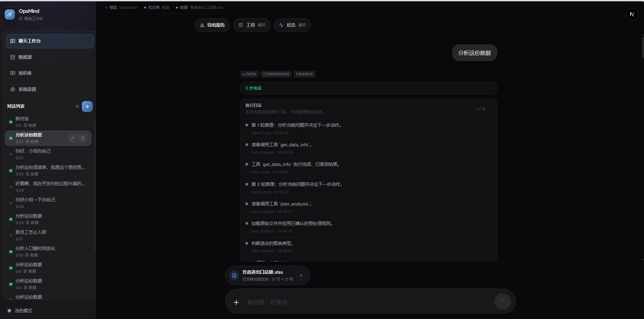The image size is (644, 319).
Task: Expand the 状态 status panel
Action: [x=292, y=25]
